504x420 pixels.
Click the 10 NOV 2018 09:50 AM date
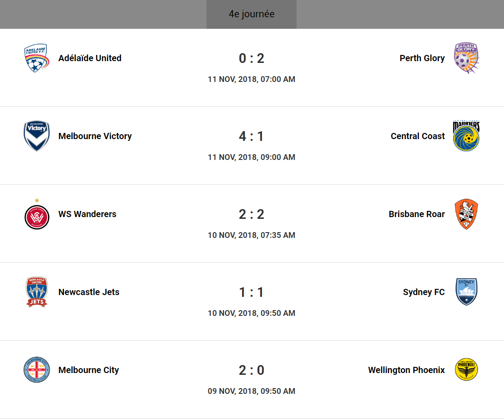click(x=251, y=313)
